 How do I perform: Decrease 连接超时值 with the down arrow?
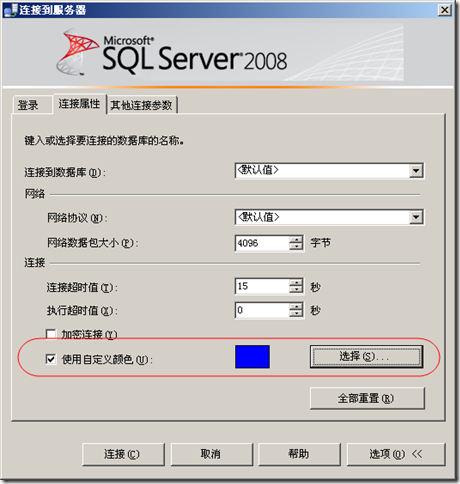tap(296, 290)
